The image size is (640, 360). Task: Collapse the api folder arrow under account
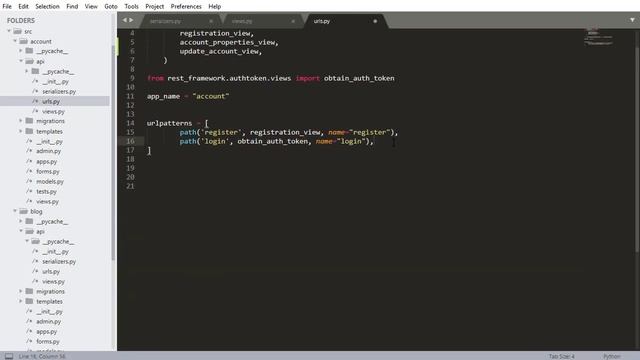point(21,61)
